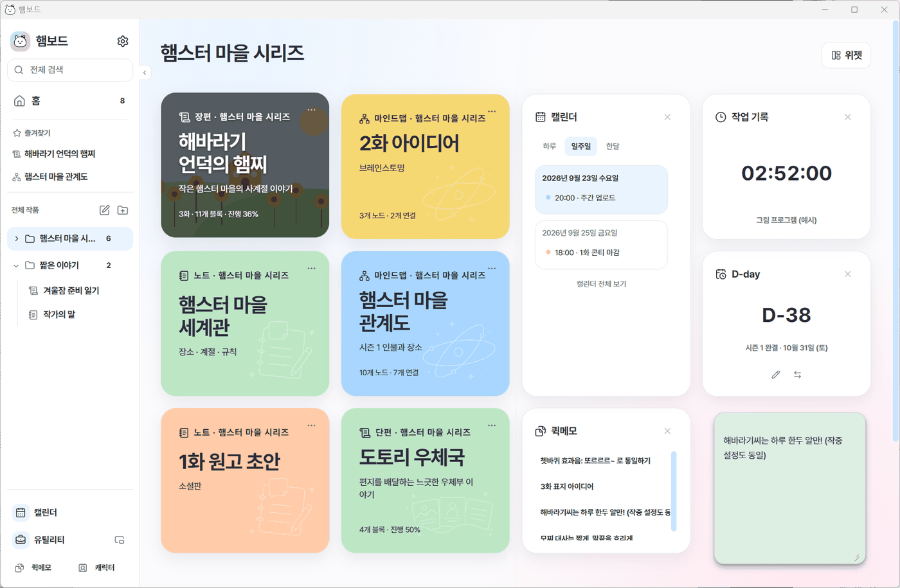Click the D-38 countdown value

pyautogui.click(x=786, y=315)
